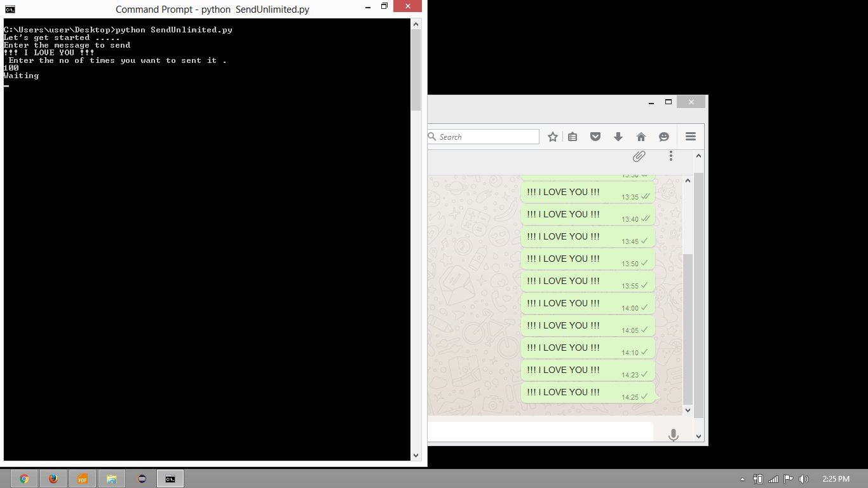Click chat scroll-down arrow in WhatsApp

click(688, 410)
